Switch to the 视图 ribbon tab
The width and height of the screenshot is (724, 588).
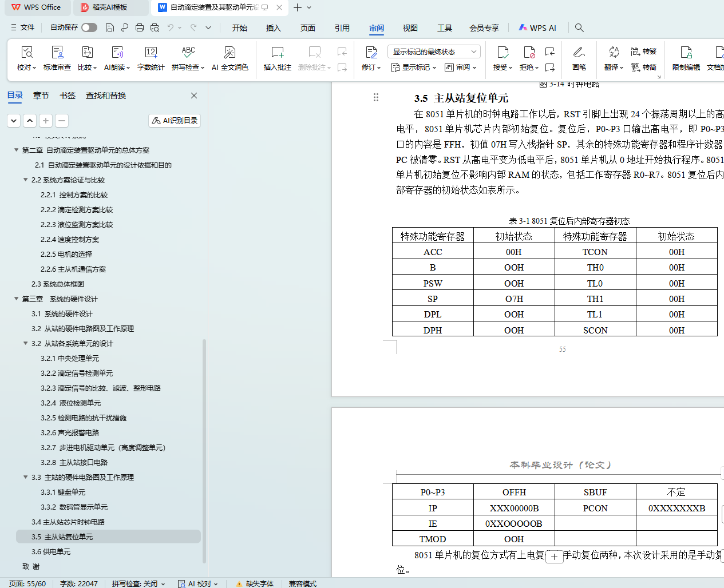410,28
